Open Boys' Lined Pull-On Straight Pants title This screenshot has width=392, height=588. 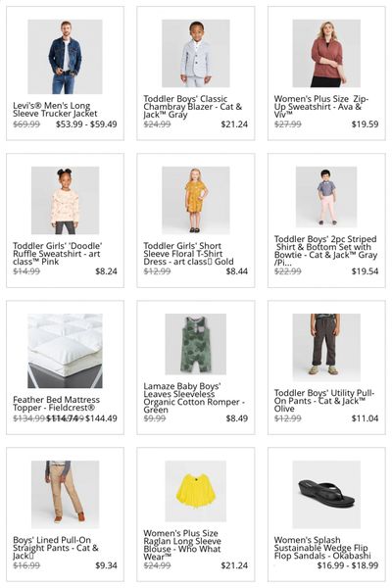[x=56, y=548]
